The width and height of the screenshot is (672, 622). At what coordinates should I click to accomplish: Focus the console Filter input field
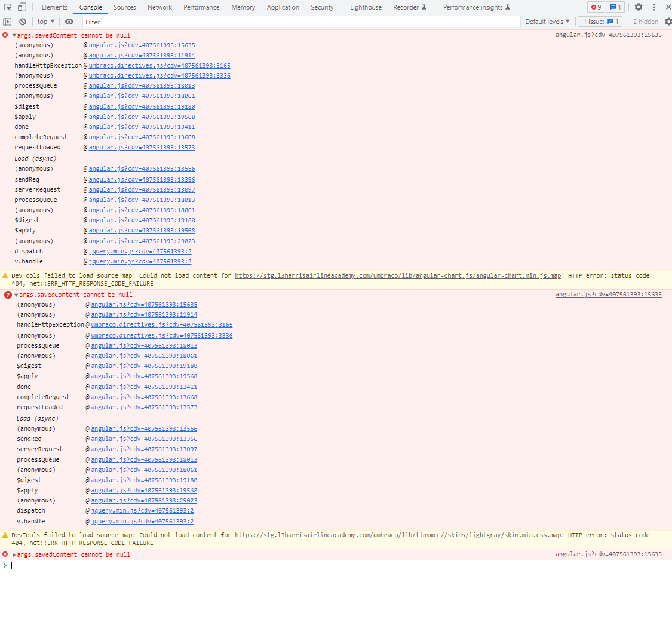point(301,22)
